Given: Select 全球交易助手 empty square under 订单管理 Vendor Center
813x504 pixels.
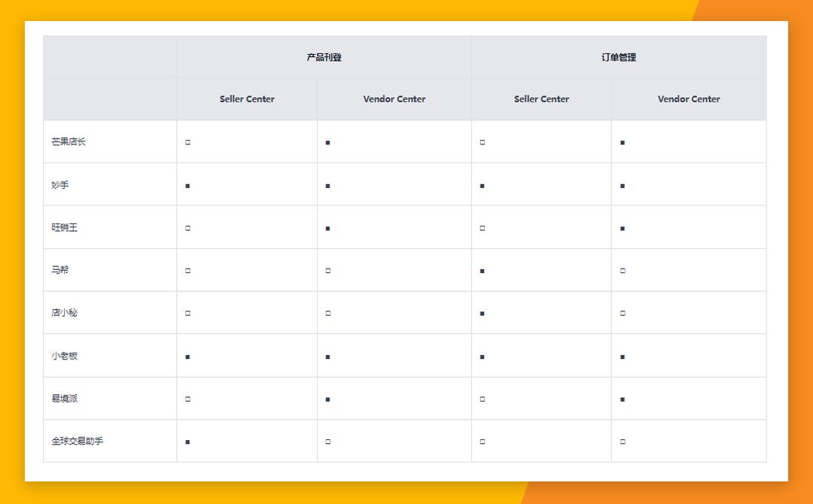Looking at the screenshot, I should (623, 442).
